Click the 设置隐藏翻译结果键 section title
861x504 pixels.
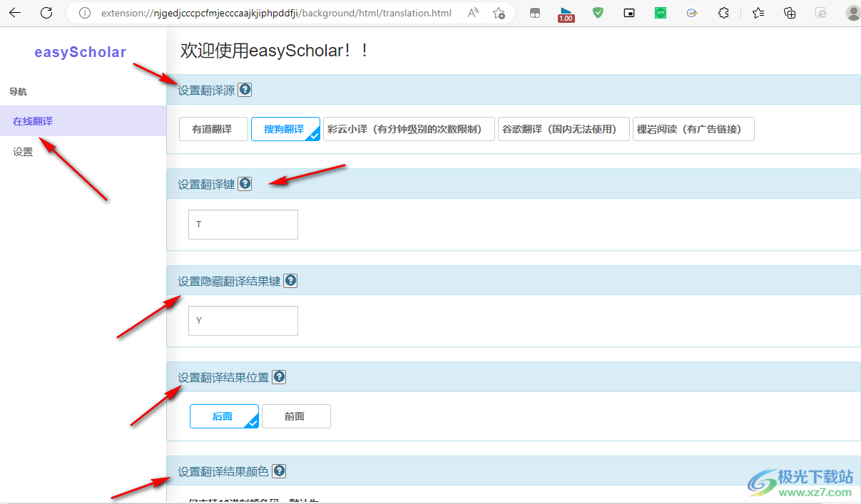tap(229, 281)
